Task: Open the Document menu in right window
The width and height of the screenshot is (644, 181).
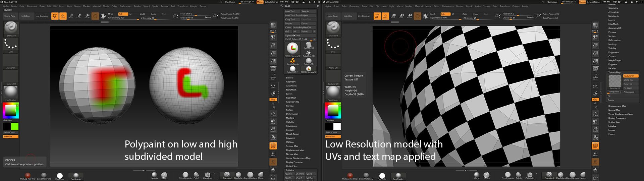Action: click(x=354, y=6)
